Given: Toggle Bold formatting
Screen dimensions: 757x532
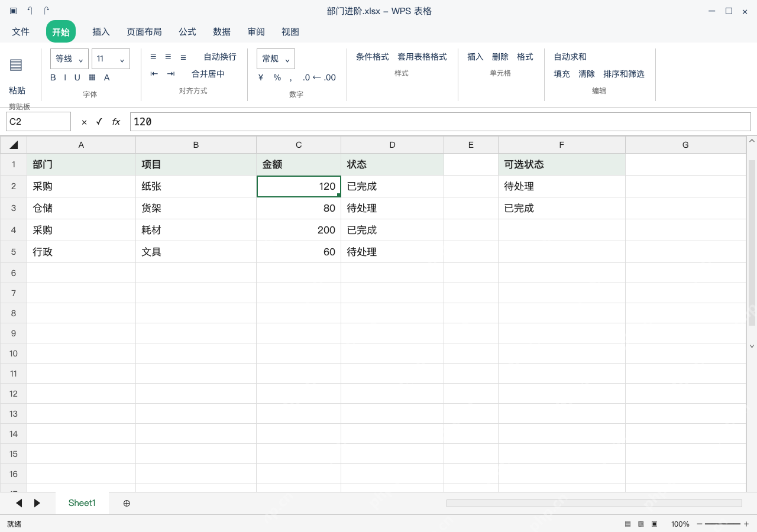Looking at the screenshot, I should (53, 77).
